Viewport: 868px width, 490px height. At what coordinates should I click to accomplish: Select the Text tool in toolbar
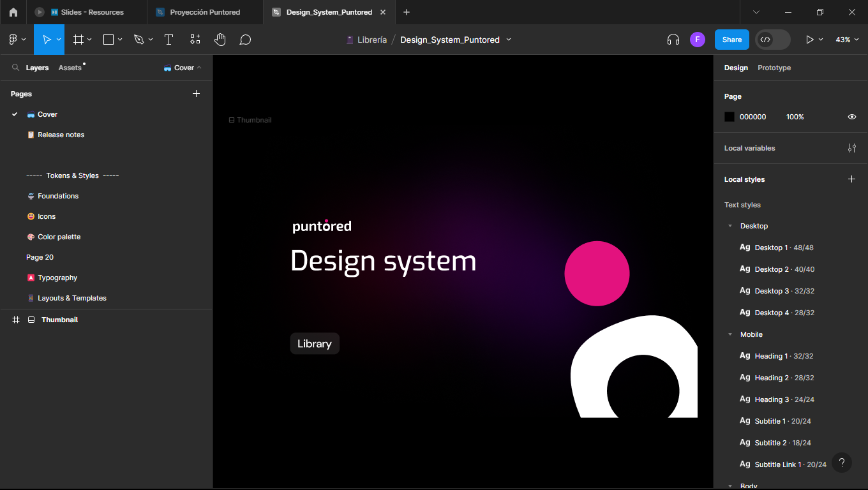pos(168,40)
